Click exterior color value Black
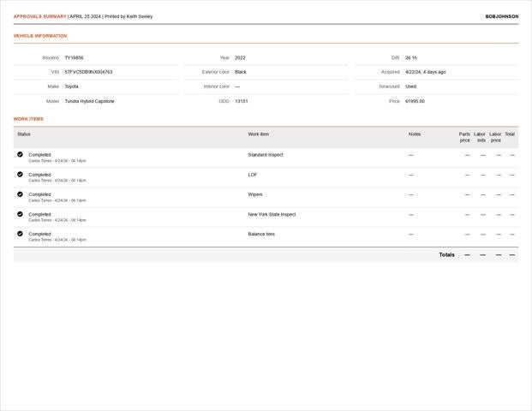 241,72
